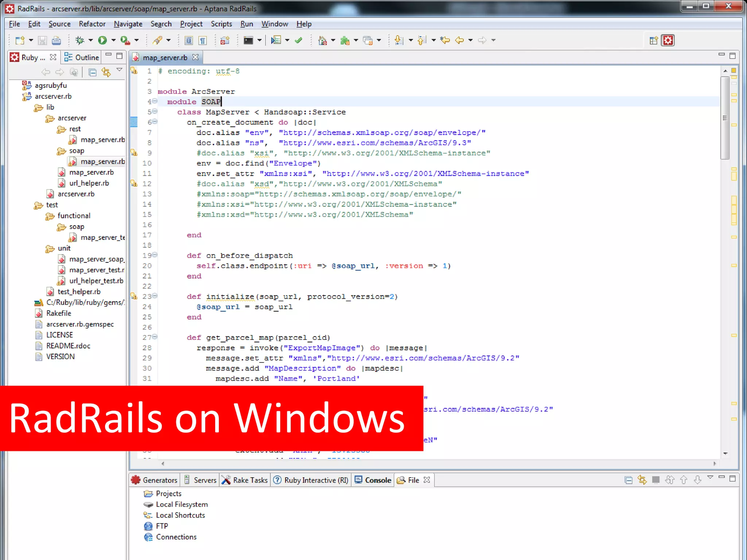
Task: Click the Debug bug icon
Action: (x=80, y=40)
